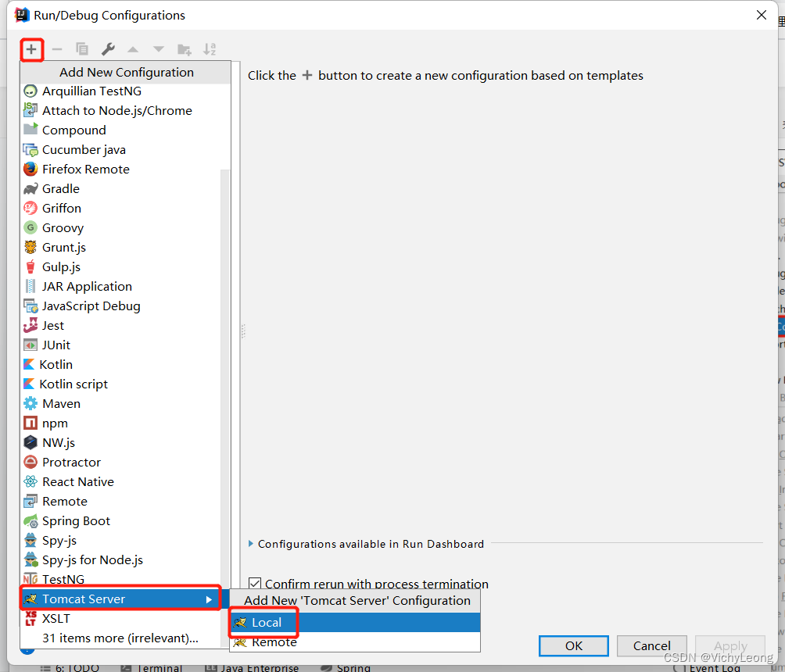Select the Firefox Remote configuration

[x=120, y=169]
